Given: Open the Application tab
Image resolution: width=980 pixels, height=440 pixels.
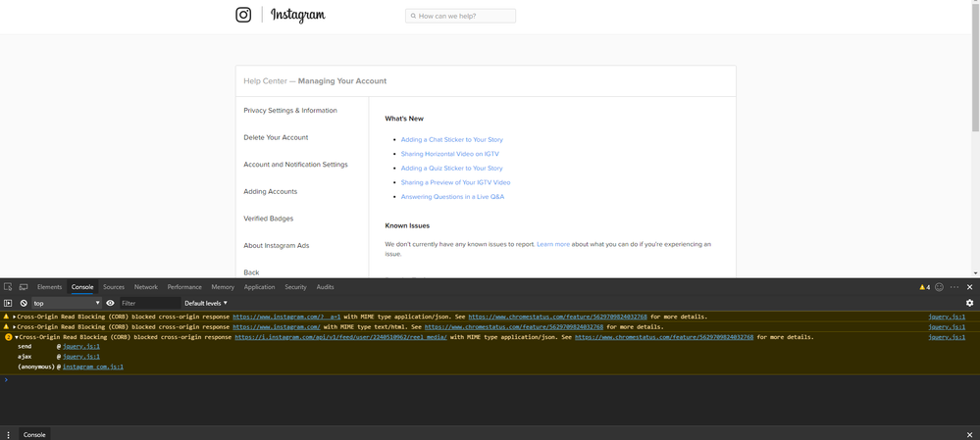Looking at the screenshot, I should (x=259, y=287).
